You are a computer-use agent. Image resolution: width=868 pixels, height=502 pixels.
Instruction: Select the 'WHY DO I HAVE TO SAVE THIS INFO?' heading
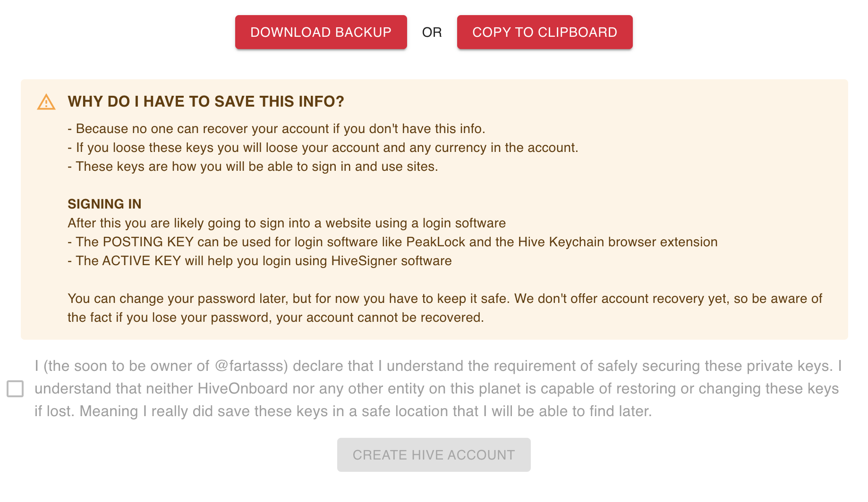click(x=206, y=101)
